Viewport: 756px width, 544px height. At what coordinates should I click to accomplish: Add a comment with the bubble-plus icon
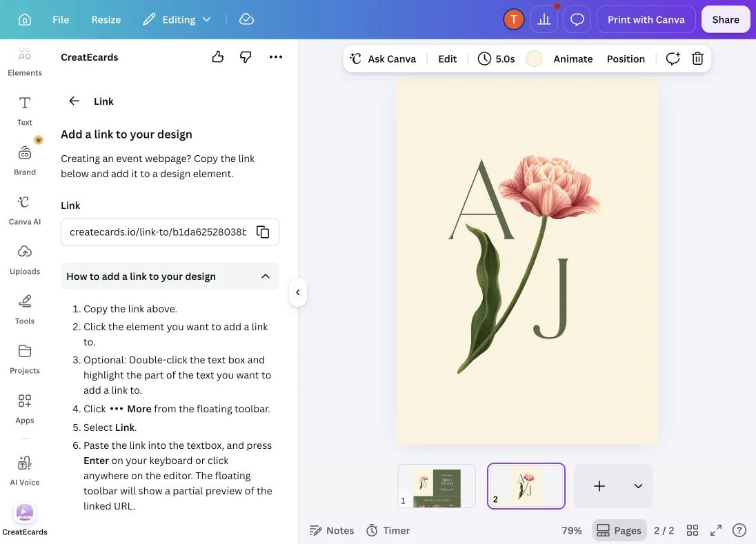(673, 59)
